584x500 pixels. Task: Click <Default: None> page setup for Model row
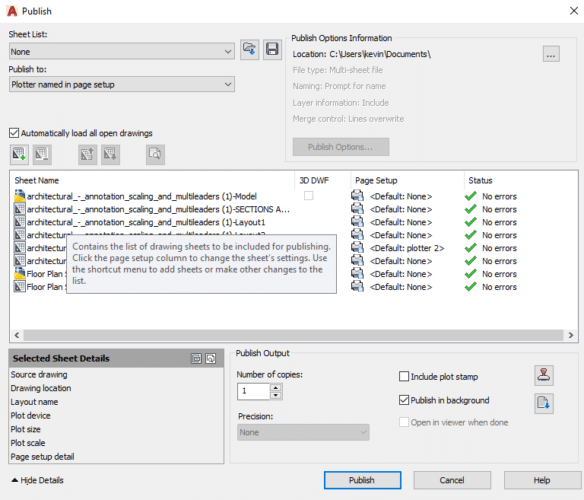point(401,196)
